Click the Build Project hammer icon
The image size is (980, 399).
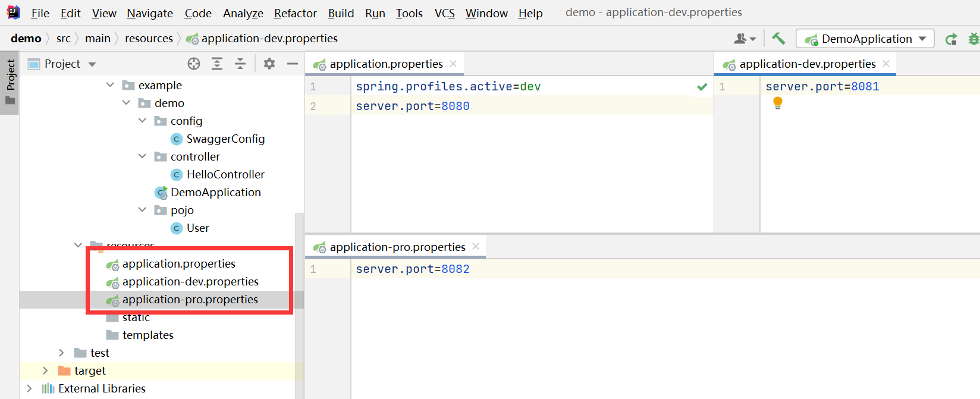pos(778,39)
